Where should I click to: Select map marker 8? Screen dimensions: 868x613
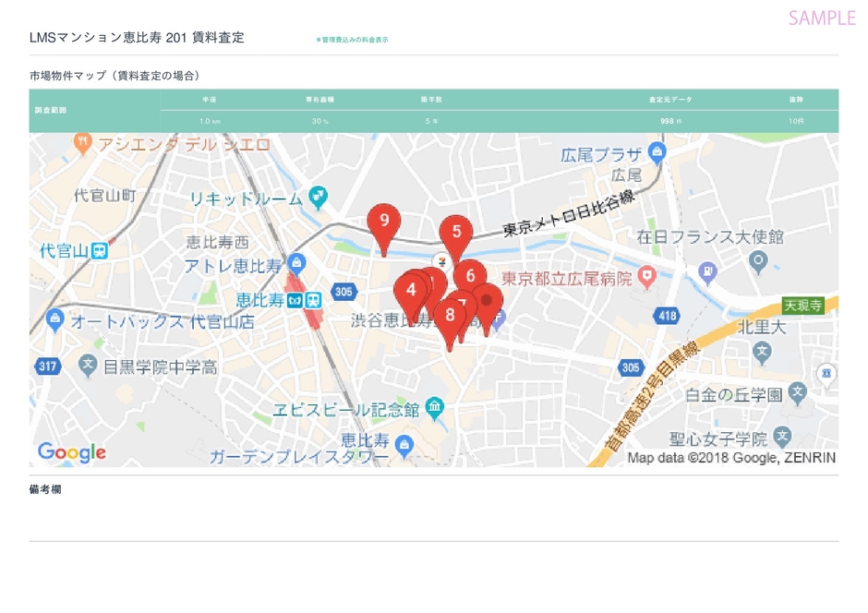pyautogui.click(x=450, y=315)
